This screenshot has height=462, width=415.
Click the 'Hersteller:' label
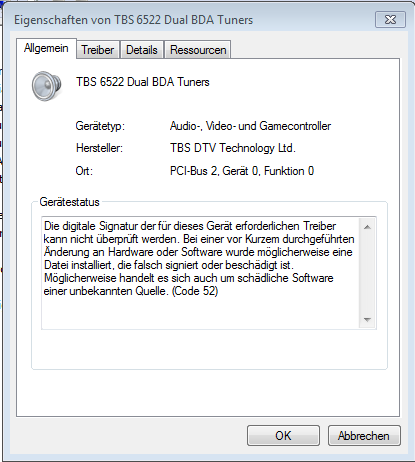pos(99,148)
